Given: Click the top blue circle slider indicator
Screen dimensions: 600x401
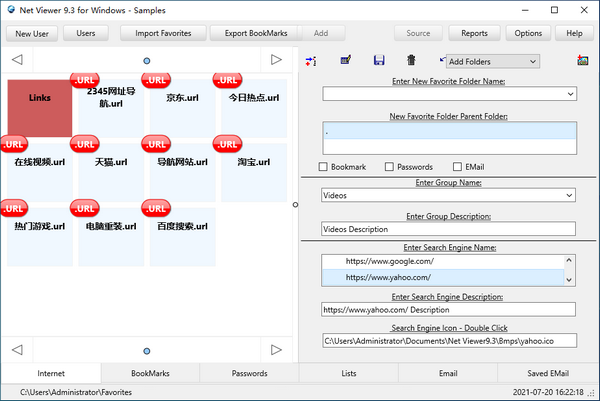Looking at the screenshot, I should coord(147,61).
